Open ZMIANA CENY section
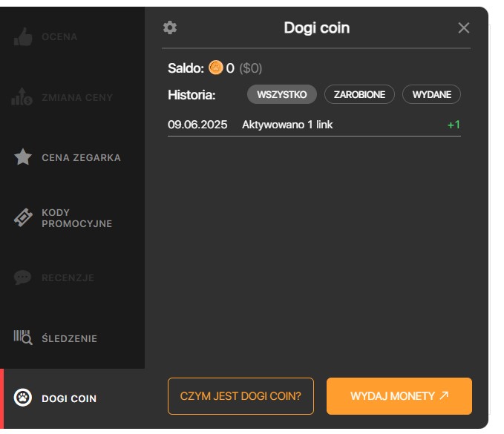Screen dimensions: 504x434 coord(77,97)
